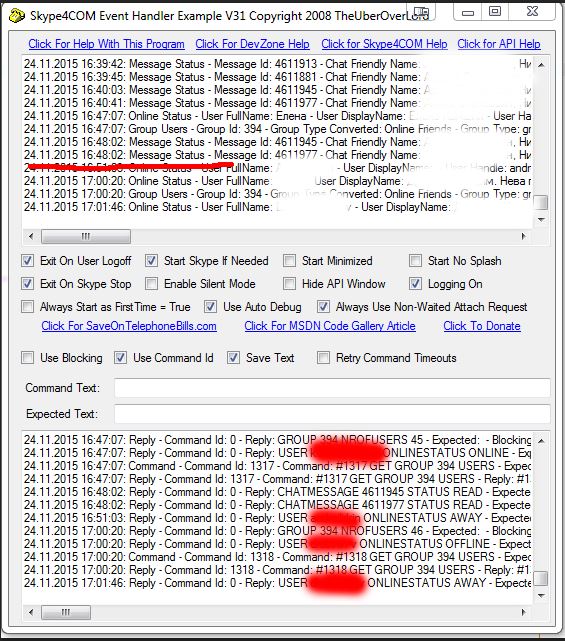Click up arrow of top log vertical scrollbar
Screen dimensions: 565x641
click(541, 65)
